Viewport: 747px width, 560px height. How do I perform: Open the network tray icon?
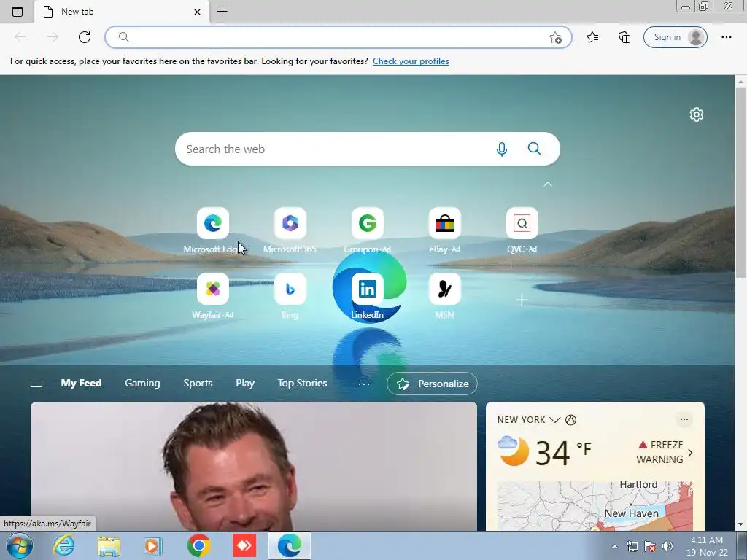(x=632, y=546)
